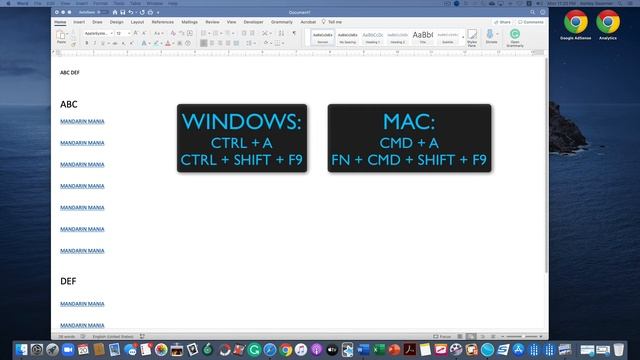Screen dimensions: 640x360
Task: Increase the paragraph indent
Action: click(252, 33)
